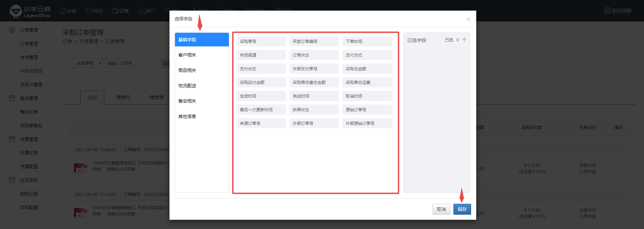
Task: Select the 订单状态 field chip
Action: tap(314, 55)
